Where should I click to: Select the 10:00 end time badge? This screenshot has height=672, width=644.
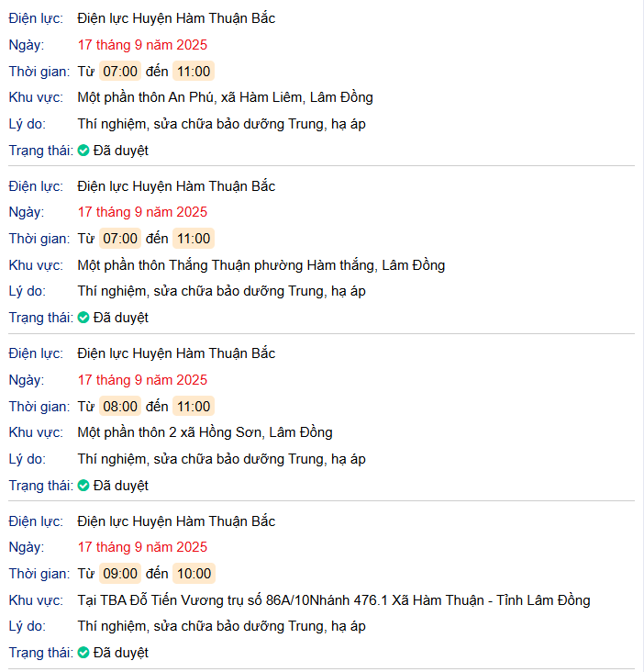[194, 574]
